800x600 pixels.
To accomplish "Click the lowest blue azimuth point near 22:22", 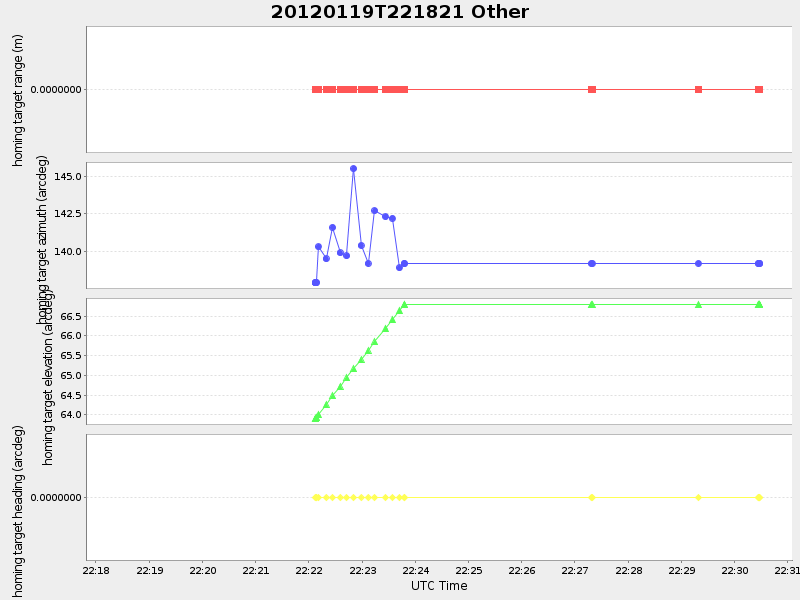I will [x=315, y=283].
